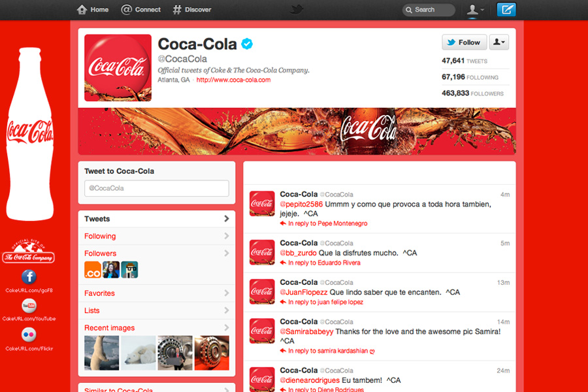Click the verified badge next to Coca-Cola
Image resolution: width=588 pixels, height=392 pixels.
tap(247, 44)
